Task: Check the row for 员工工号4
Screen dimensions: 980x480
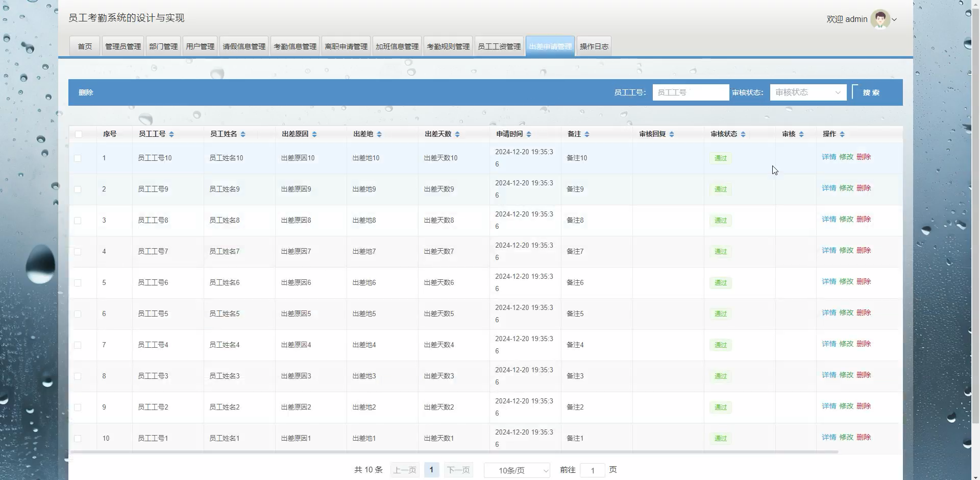Action: click(x=78, y=345)
